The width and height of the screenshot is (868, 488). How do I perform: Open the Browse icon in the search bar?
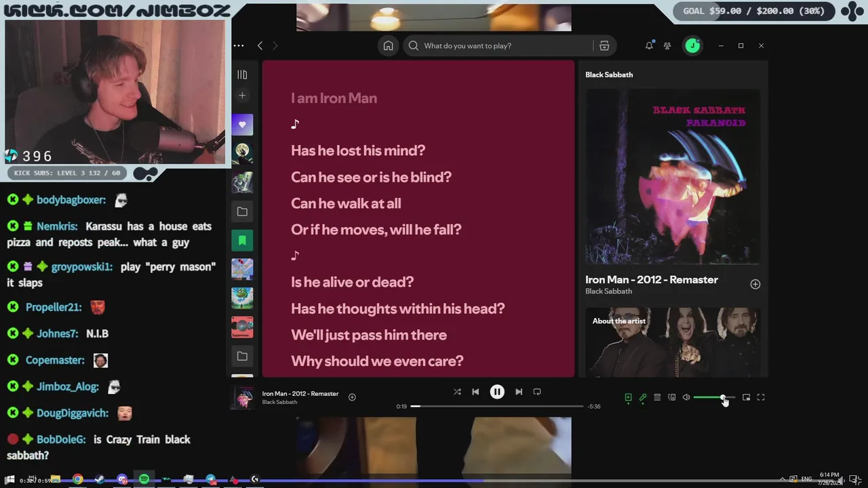click(x=604, y=45)
